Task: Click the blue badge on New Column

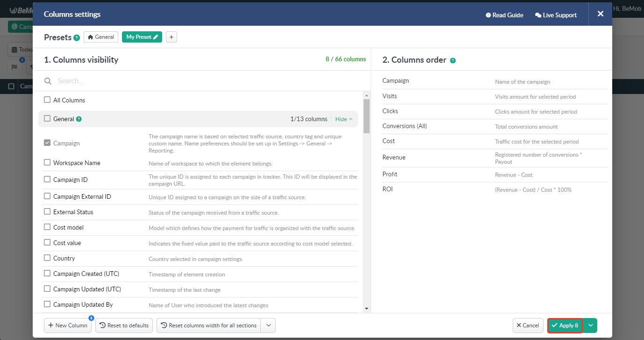Action: point(91,318)
